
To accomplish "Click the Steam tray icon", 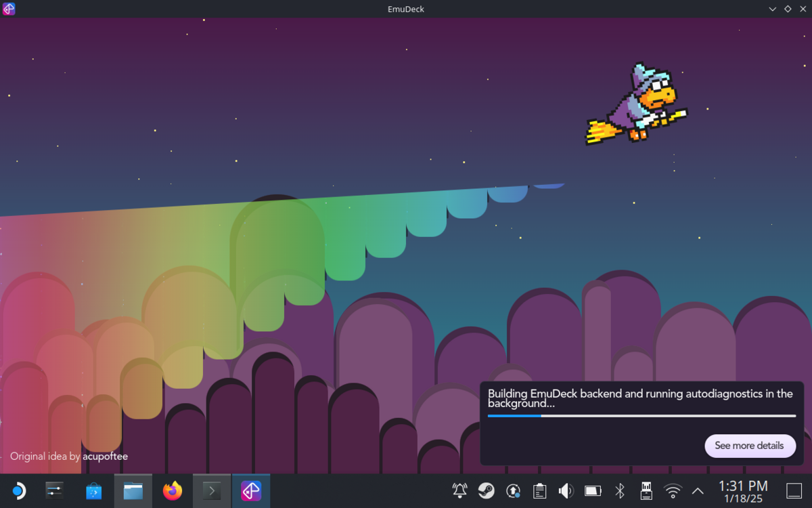I will tap(486, 490).
